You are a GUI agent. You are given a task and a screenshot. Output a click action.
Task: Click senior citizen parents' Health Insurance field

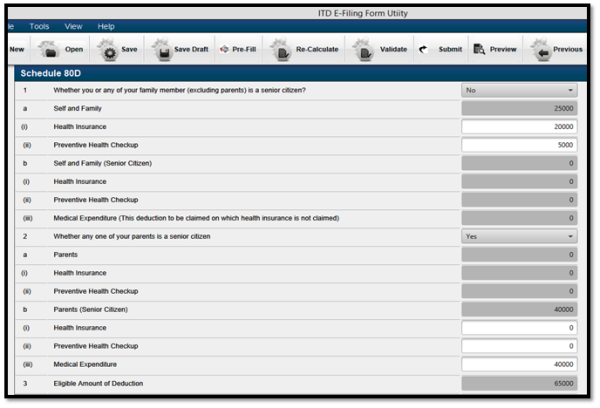(x=519, y=327)
